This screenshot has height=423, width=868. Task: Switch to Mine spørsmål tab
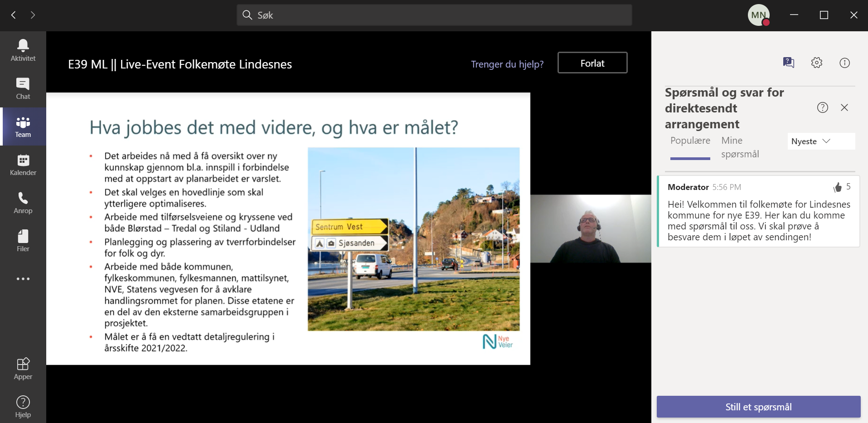(x=740, y=147)
